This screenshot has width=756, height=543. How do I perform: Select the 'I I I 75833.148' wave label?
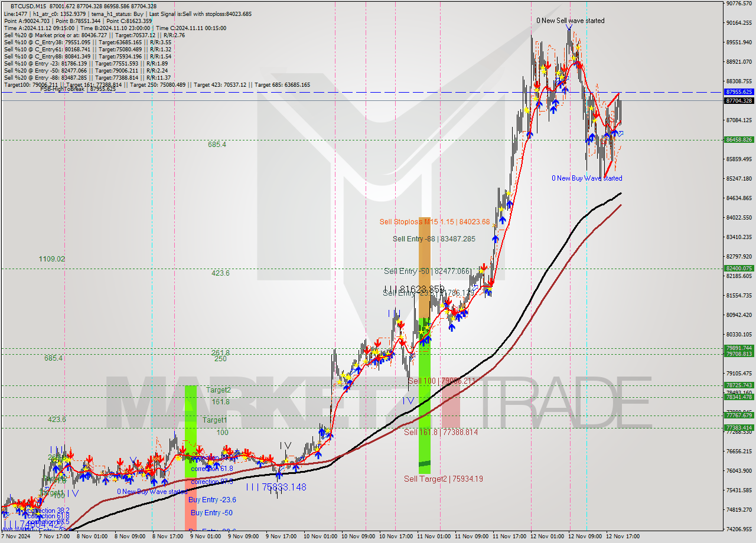(x=276, y=487)
